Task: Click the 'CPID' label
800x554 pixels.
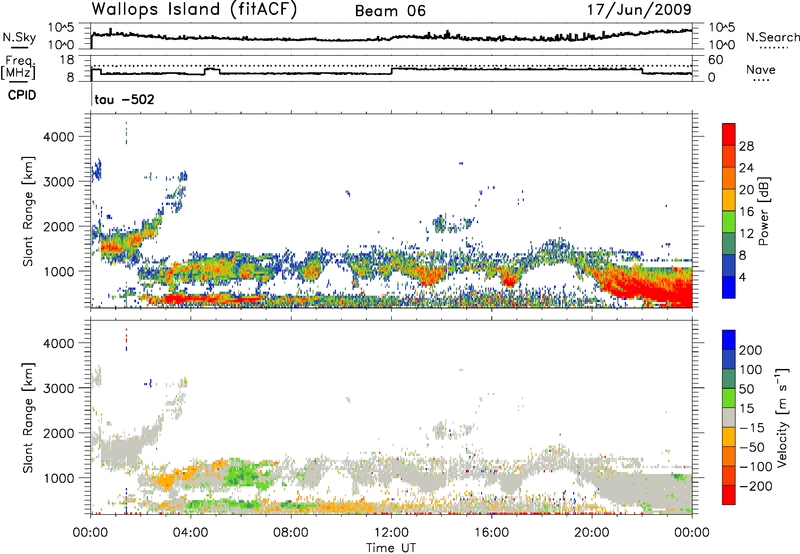Action: (x=22, y=95)
